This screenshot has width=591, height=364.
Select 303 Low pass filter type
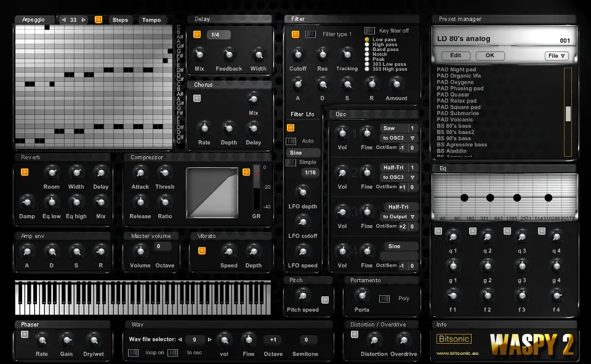click(367, 64)
